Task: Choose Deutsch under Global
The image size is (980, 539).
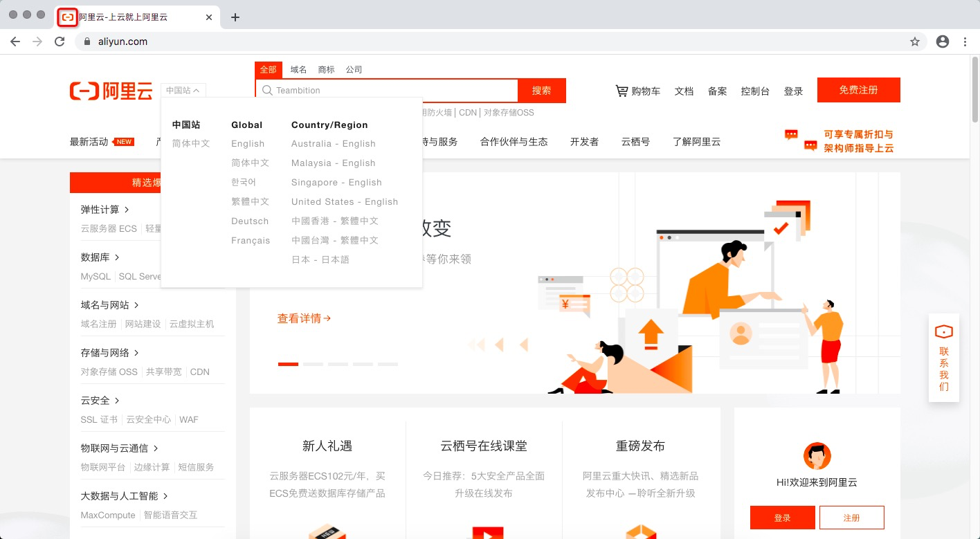Action: [x=250, y=221]
